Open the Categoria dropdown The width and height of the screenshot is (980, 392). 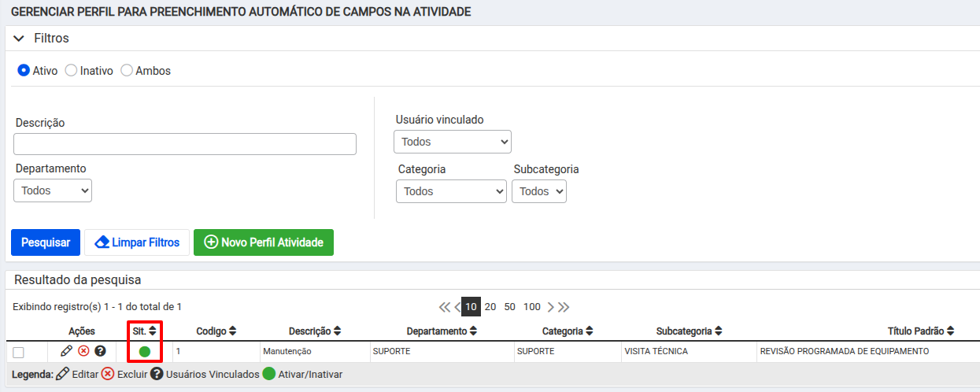point(451,191)
